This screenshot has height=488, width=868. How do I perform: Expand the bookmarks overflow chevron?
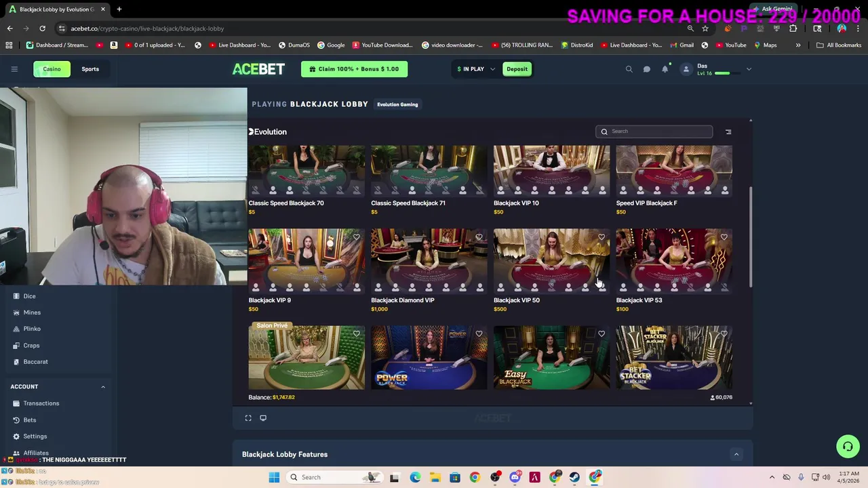pyautogui.click(x=798, y=45)
